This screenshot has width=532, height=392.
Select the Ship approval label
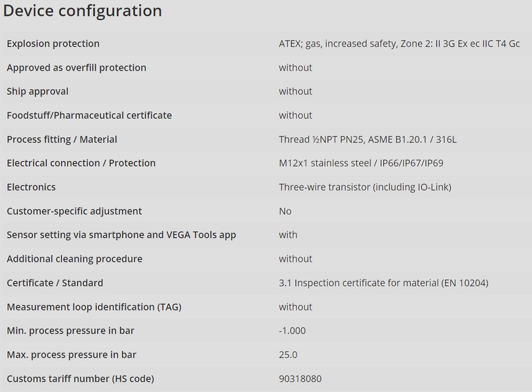[x=38, y=92]
